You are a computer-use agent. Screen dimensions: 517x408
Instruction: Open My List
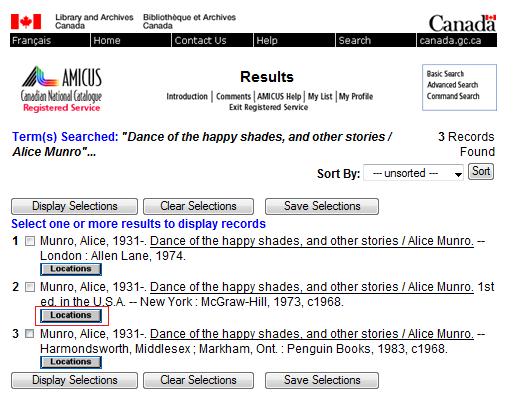click(x=320, y=96)
